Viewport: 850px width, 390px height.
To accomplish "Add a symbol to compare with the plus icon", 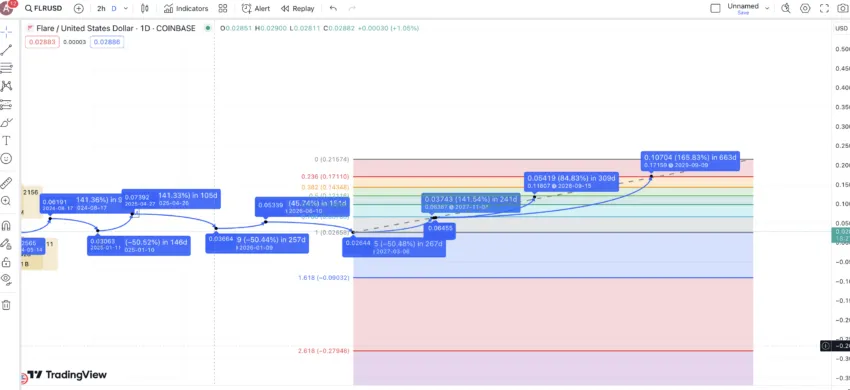I will point(79,9).
